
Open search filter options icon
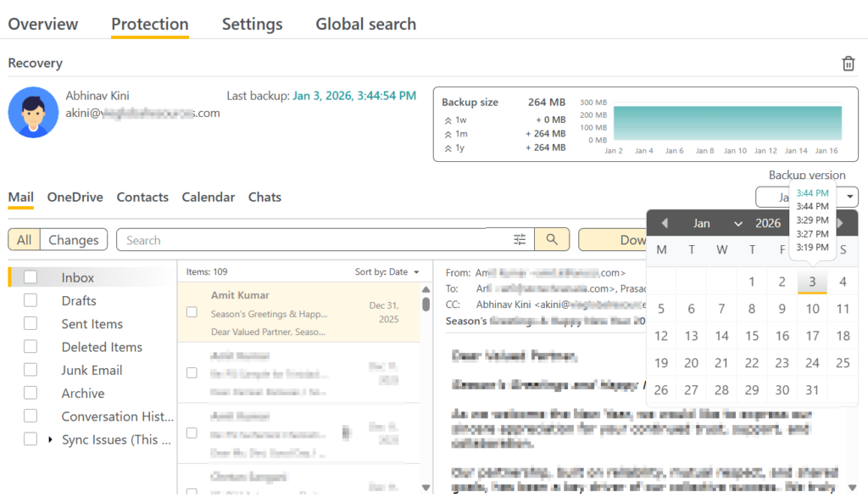tap(520, 240)
